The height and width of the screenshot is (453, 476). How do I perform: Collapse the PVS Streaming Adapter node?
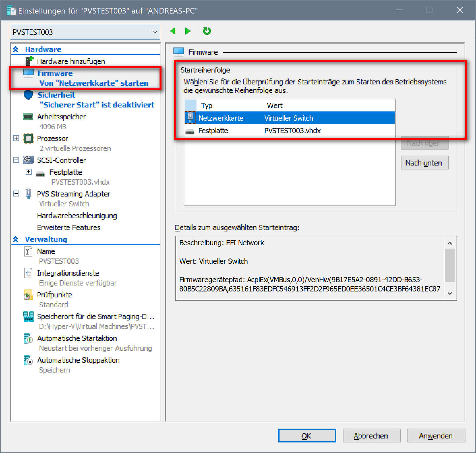tap(16, 194)
